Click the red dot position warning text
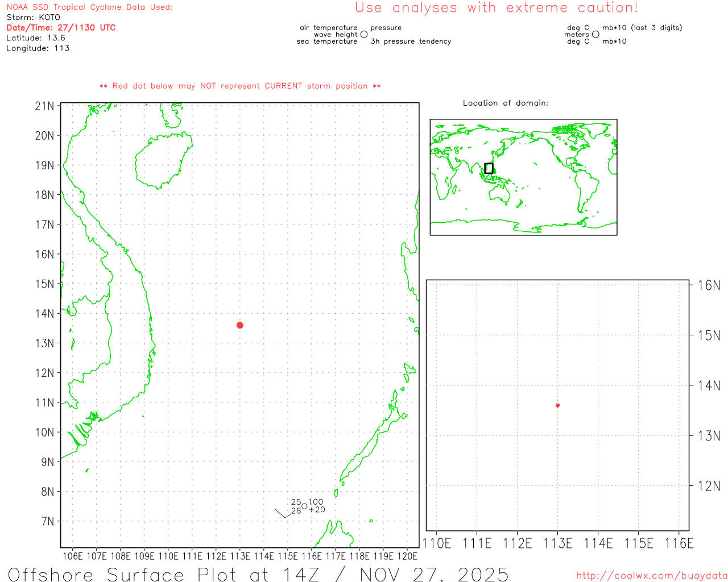This screenshot has width=728, height=582. (240, 86)
